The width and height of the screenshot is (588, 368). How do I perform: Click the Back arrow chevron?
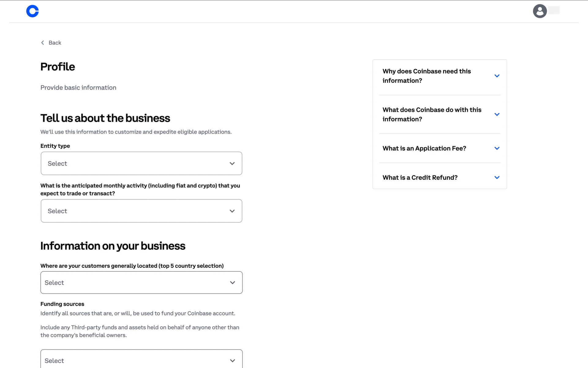pyautogui.click(x=43, y=43)
